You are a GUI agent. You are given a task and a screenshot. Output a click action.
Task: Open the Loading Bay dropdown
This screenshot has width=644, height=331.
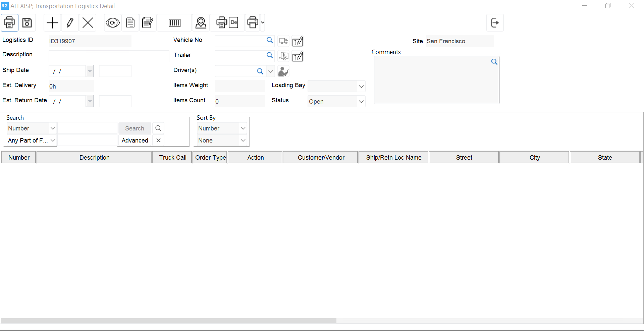(361, 87)
